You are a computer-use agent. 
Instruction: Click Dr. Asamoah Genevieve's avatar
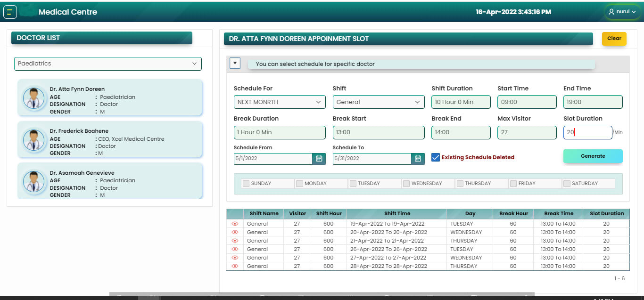(x=33, y=182)
